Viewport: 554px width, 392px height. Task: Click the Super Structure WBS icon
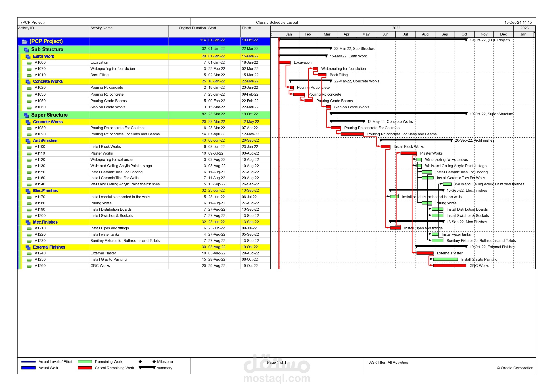pos(26,115)
